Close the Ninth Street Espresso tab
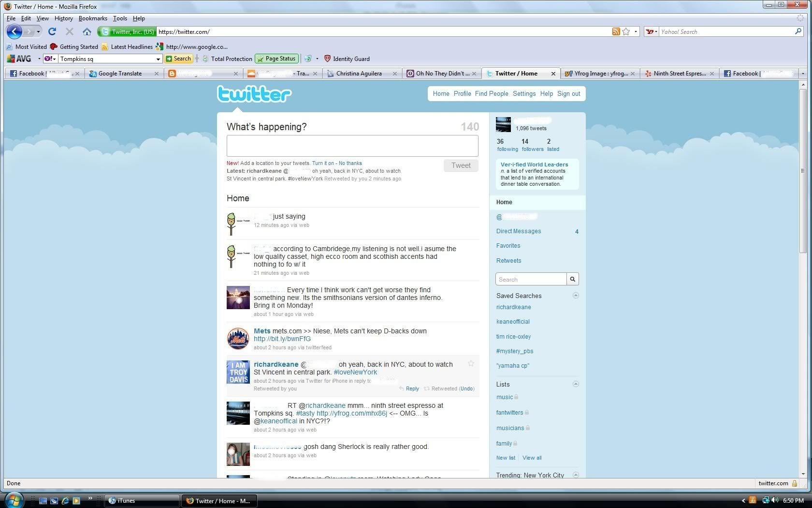 [712, 74]
